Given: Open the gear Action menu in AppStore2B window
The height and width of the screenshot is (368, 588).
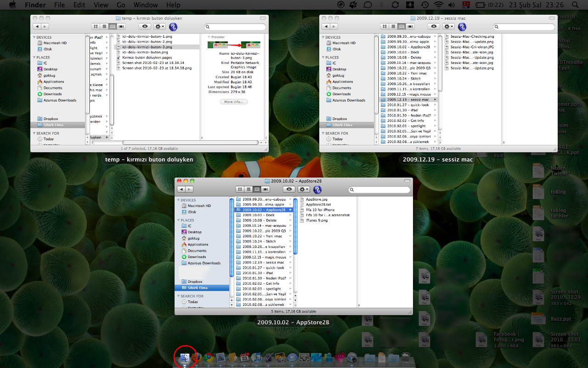Looking at the screenshot, I should coord(304,190).
